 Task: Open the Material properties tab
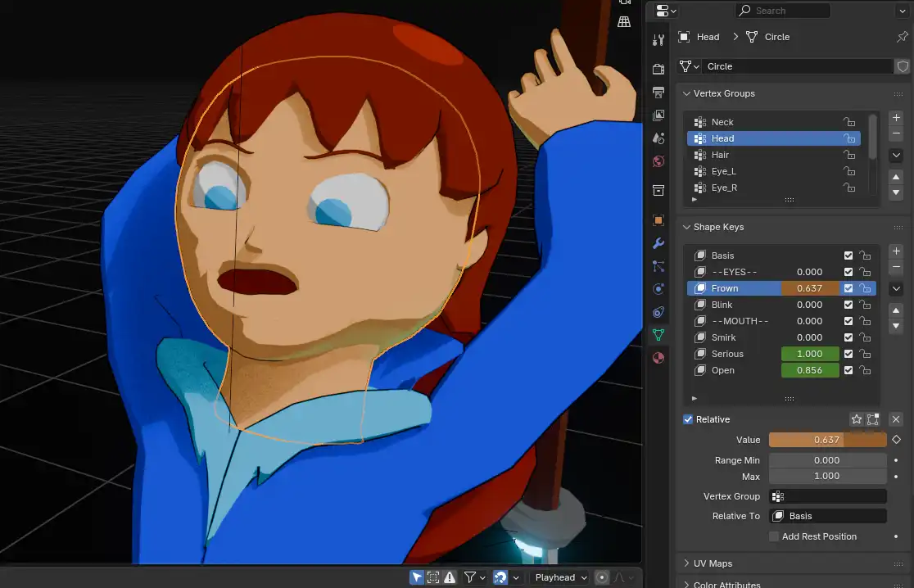click(x=658, y=358)
